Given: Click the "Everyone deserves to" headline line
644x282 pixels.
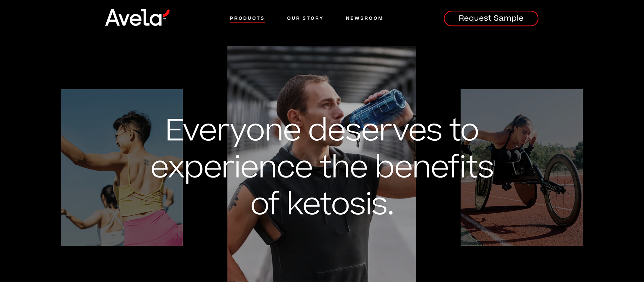Looking at the screenshot, I should click(x=322, y=131).
